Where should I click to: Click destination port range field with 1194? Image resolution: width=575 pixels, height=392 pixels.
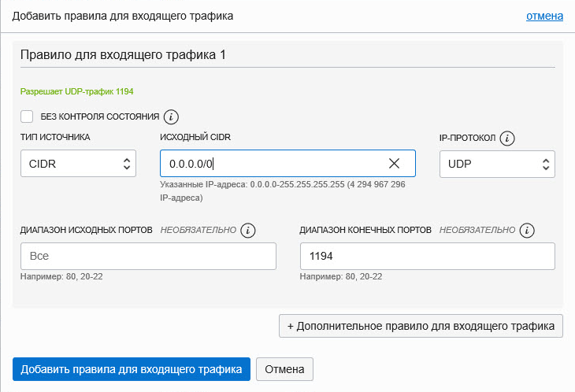(x=428, y=257)
